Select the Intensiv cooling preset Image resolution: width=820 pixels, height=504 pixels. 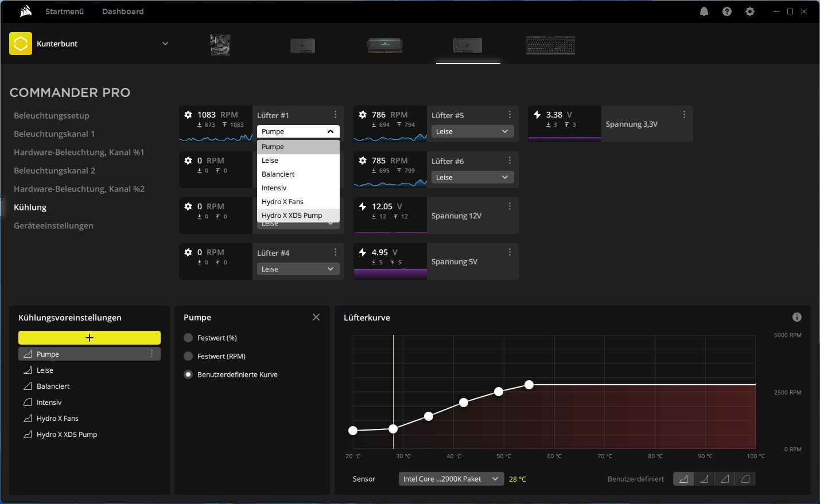coord(90,402)
